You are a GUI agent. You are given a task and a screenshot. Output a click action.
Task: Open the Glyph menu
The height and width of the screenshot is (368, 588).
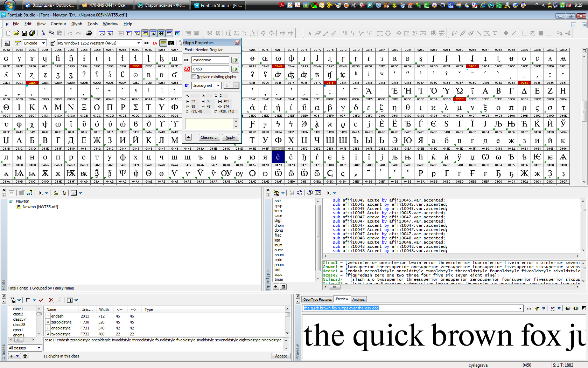click(77, 24)
